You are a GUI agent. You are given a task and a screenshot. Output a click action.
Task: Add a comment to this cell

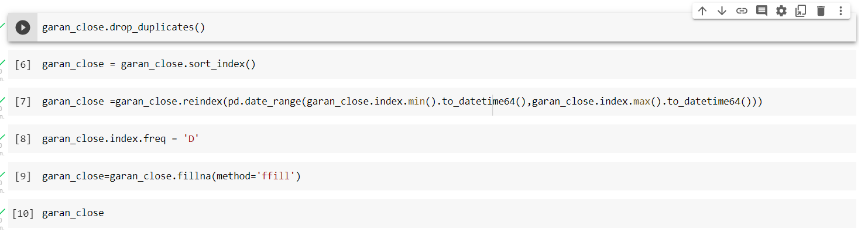(761, 11)
